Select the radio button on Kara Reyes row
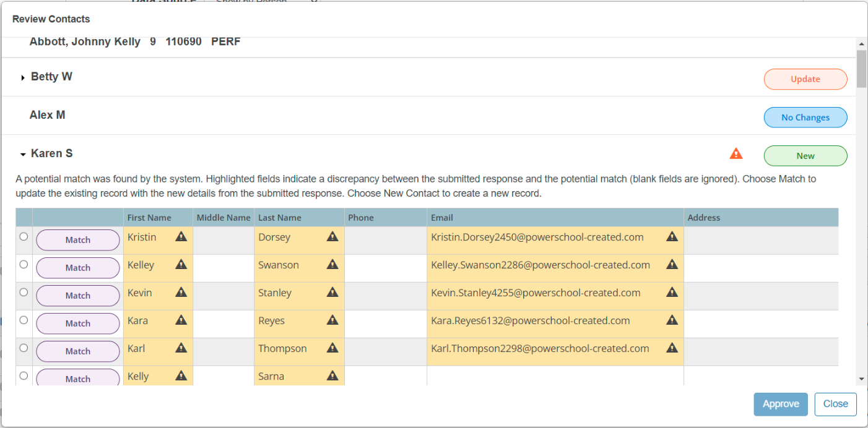868x428 pixels. tap(22, 319)
